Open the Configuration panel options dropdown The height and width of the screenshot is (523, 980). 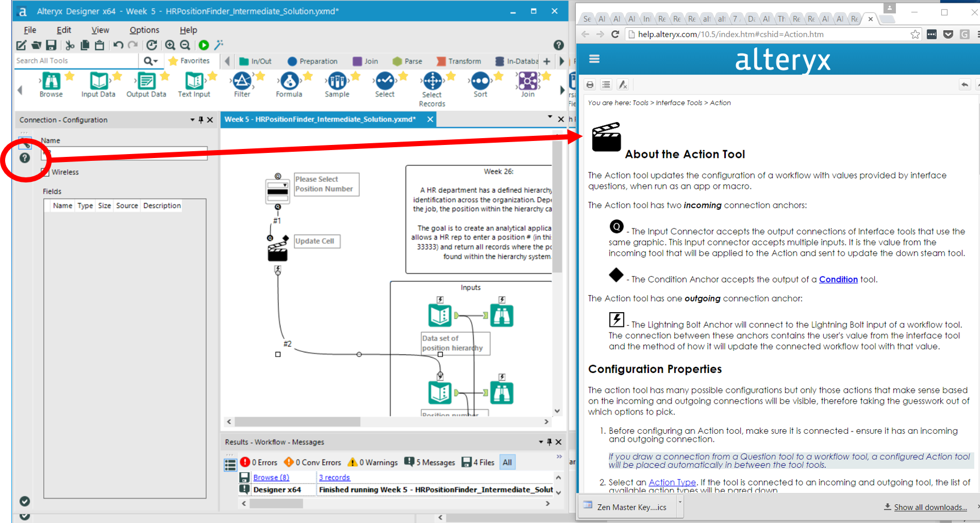(192, 120)
